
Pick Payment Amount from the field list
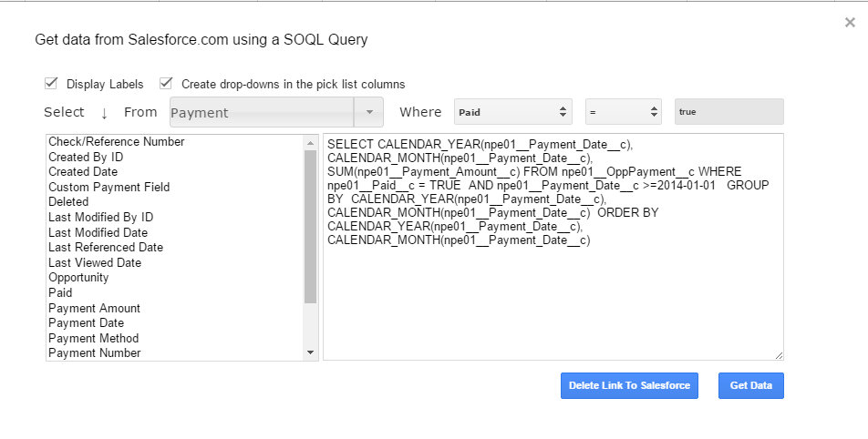point(94,308)
